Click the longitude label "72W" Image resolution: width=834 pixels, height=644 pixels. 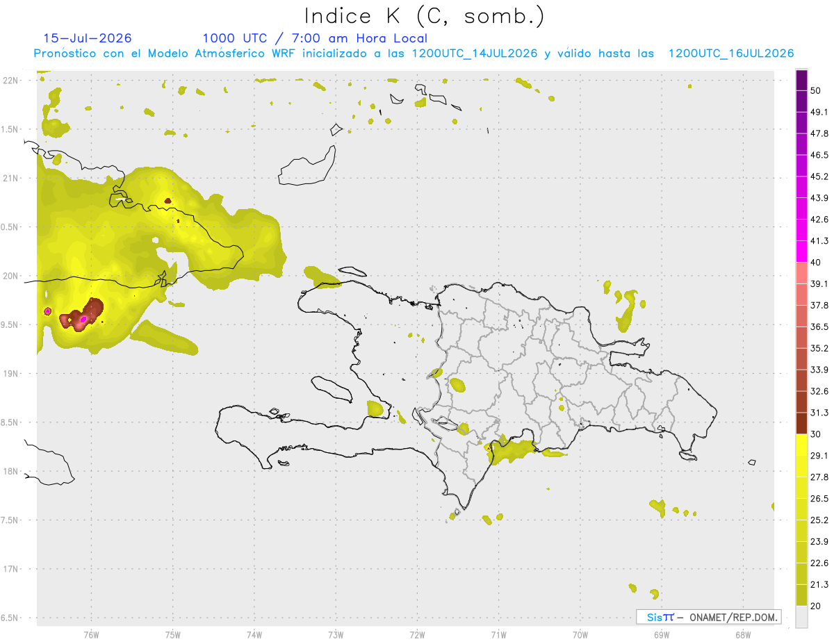pyautogui.click(x=417, y=634)
